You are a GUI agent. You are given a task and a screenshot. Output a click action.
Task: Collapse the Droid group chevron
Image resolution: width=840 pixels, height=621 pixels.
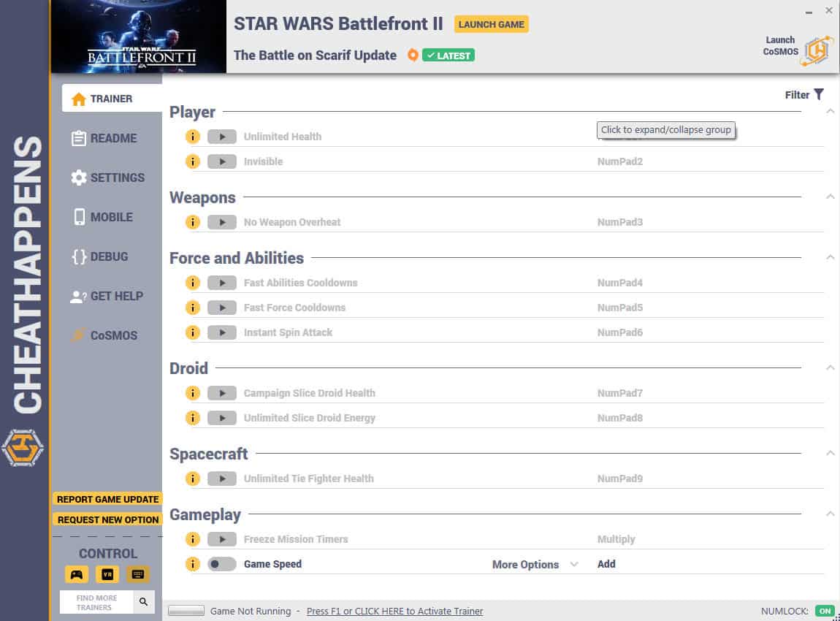pyautogui.click(x=830, y=367)
